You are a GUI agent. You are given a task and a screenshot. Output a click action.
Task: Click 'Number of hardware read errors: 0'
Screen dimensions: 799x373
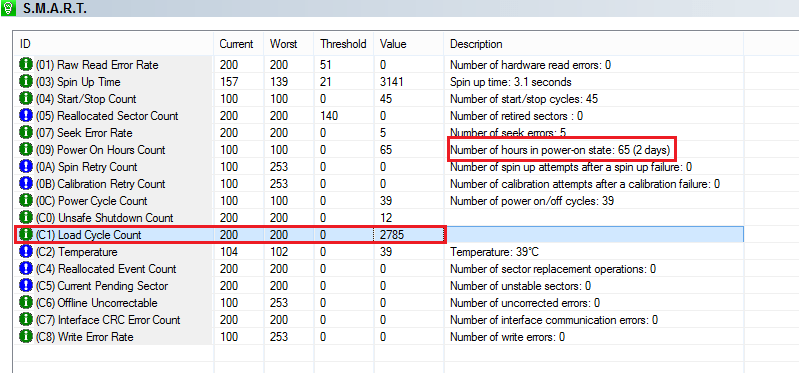[530, 65]
